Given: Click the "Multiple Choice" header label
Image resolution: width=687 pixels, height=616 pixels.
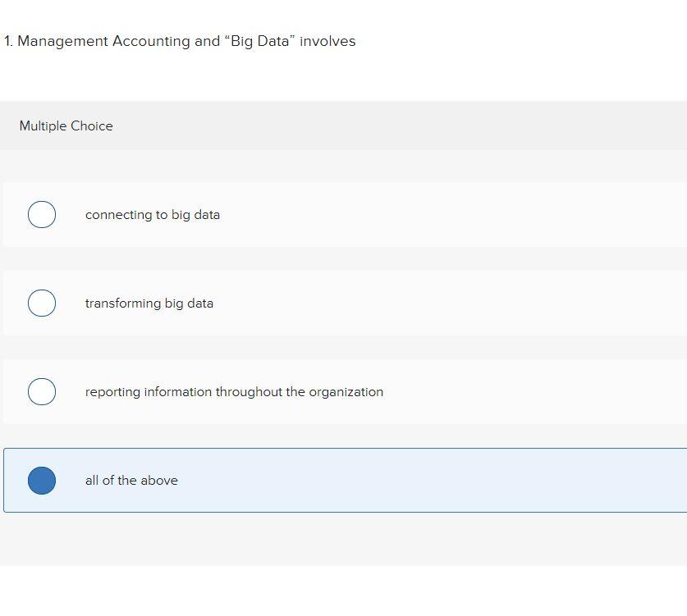Looking at the screenshot, I should click(x=66, y=125).
